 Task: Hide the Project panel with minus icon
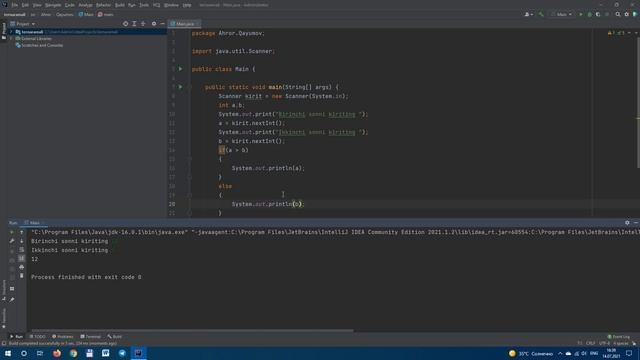coord(162,24)
